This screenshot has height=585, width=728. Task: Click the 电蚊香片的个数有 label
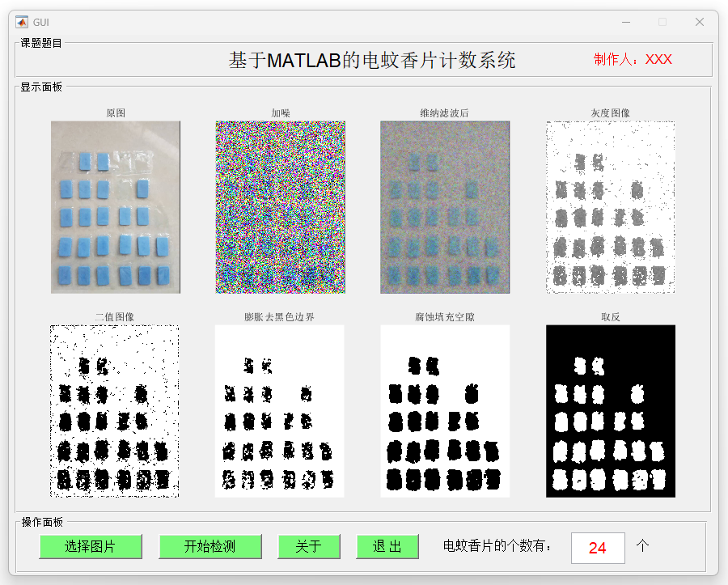(497, 545)
